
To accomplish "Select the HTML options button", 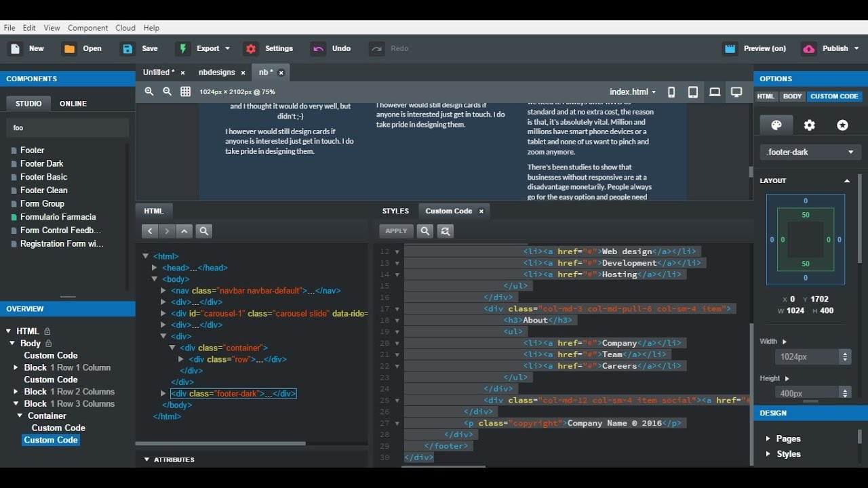I will tap(766, 96).
